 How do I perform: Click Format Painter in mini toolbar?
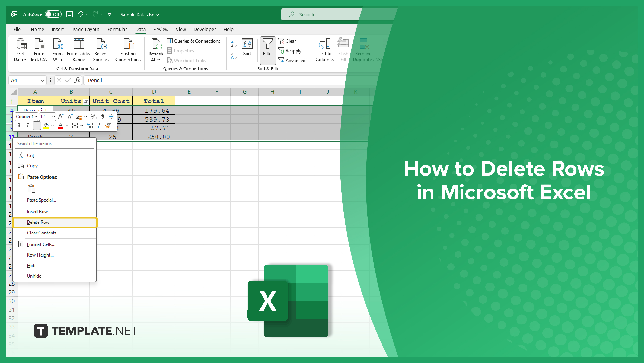tap(108, 126)
